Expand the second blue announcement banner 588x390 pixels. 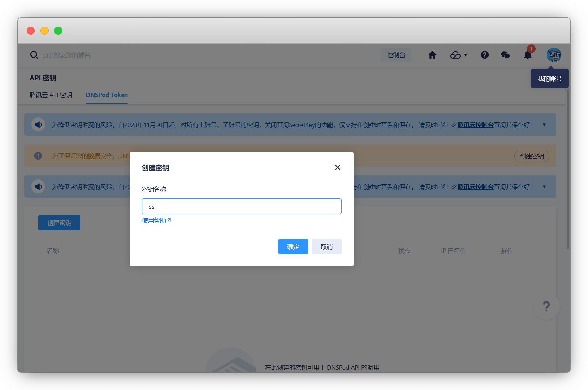pos(544,187)
